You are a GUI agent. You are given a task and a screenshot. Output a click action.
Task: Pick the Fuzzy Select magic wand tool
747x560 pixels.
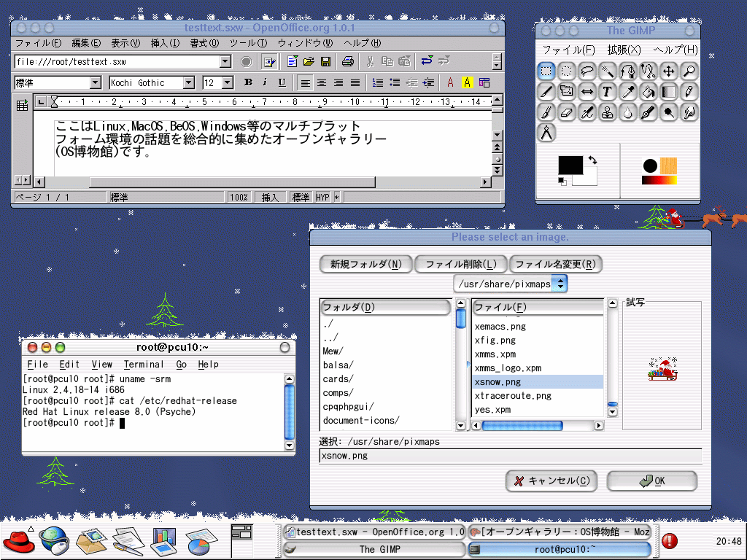tap(608, 71)
